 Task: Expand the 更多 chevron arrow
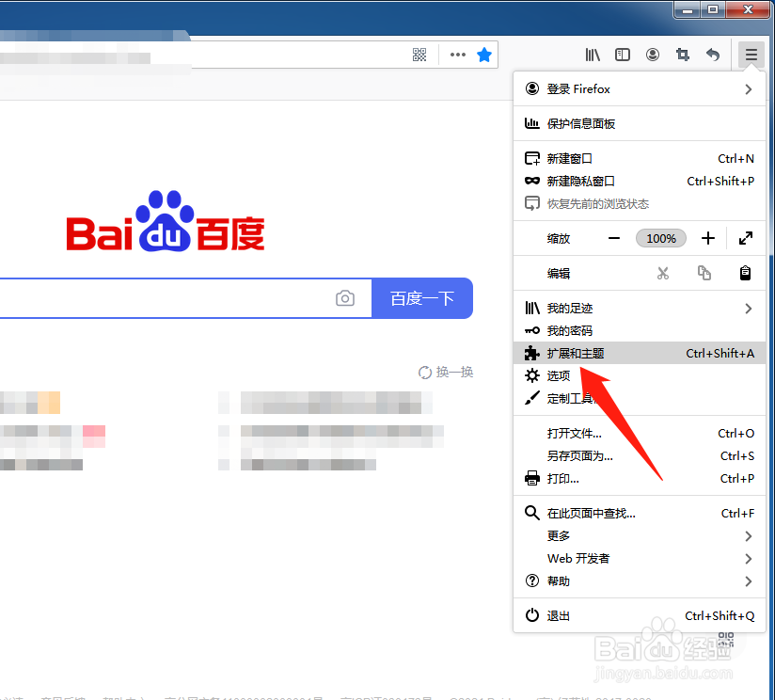pos(749,536)
